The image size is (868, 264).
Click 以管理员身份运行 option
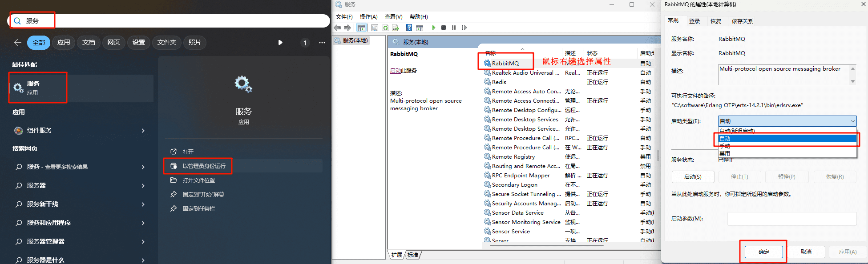coord(204,166)
